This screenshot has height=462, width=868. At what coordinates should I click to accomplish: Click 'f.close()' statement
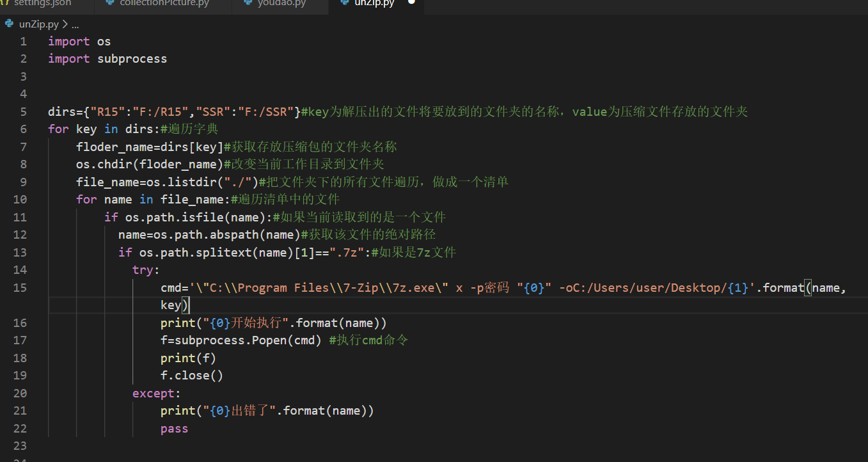[192, 376]
